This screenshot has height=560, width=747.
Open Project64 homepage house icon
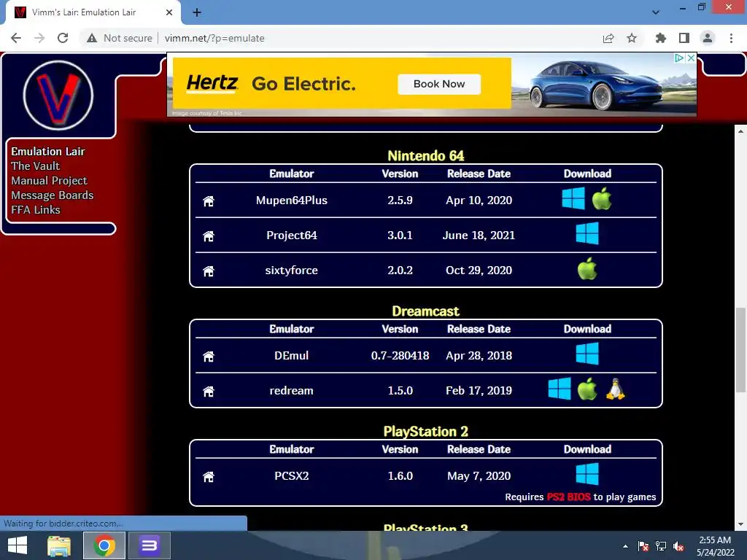coord(209,236)
